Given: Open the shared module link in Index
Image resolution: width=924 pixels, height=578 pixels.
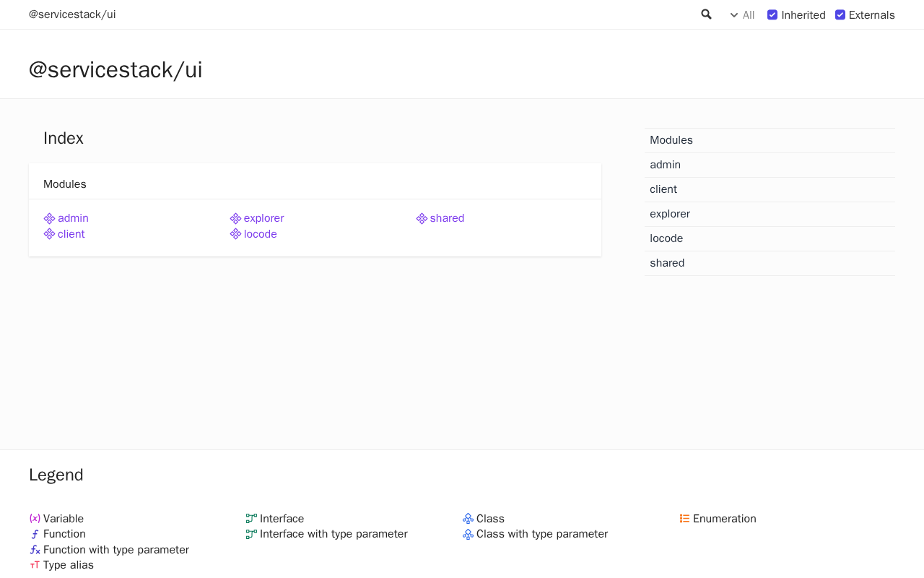Looking at the screenshot, I should click(x=447, y=218).
